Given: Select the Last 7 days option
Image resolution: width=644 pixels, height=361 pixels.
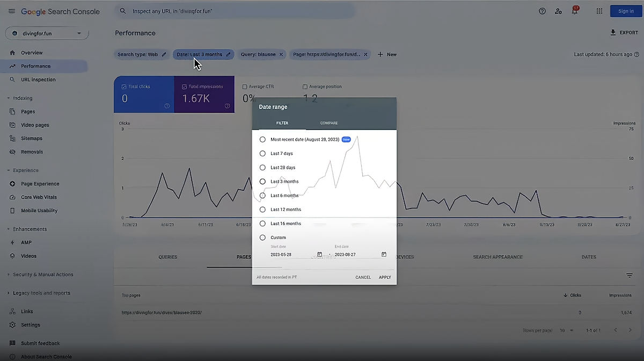Looking at the screenshot, I should click(x=262, y=154).
